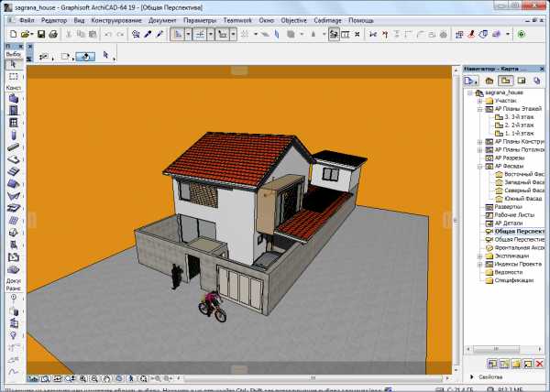The width and height of the screenshot is (550, 392).
Task: Select the Разрезы item in Navigator
Action: pyautogui.click(x=509, y=158)
